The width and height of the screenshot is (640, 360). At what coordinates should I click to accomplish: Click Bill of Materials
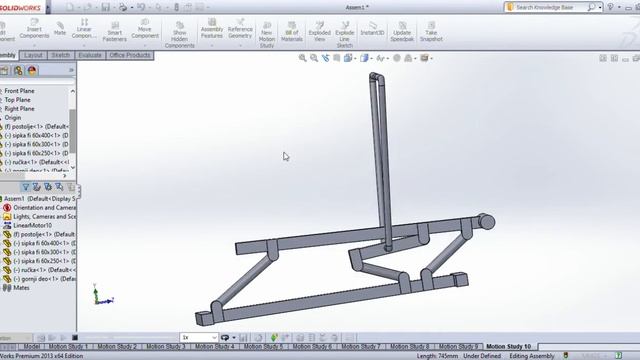point(292,32)
